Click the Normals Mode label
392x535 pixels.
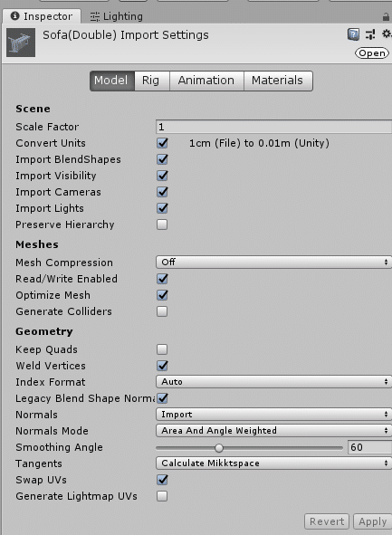tap(52, 431)
